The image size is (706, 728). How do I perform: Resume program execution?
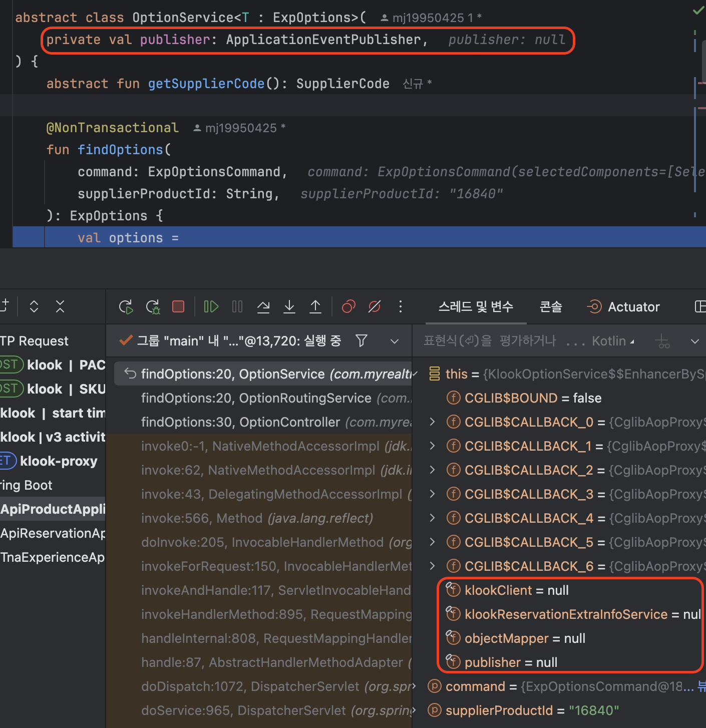[211, 306]
